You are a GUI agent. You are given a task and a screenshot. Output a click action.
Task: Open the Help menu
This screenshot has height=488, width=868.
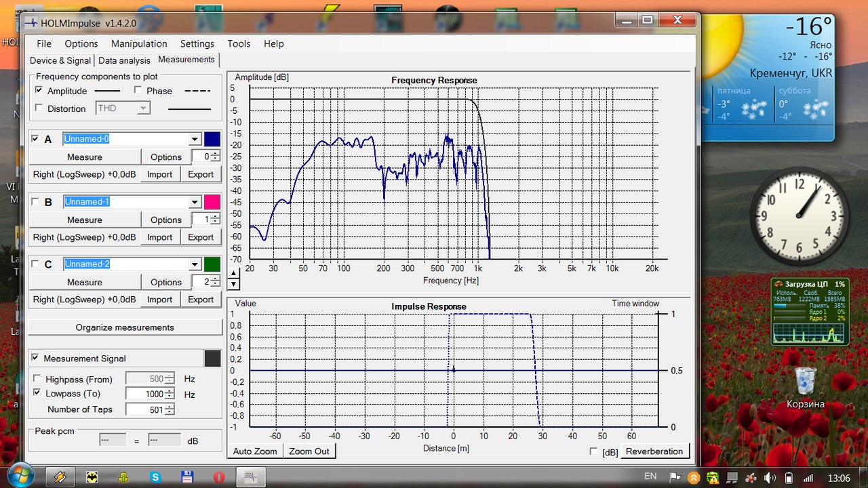point(274,43)
